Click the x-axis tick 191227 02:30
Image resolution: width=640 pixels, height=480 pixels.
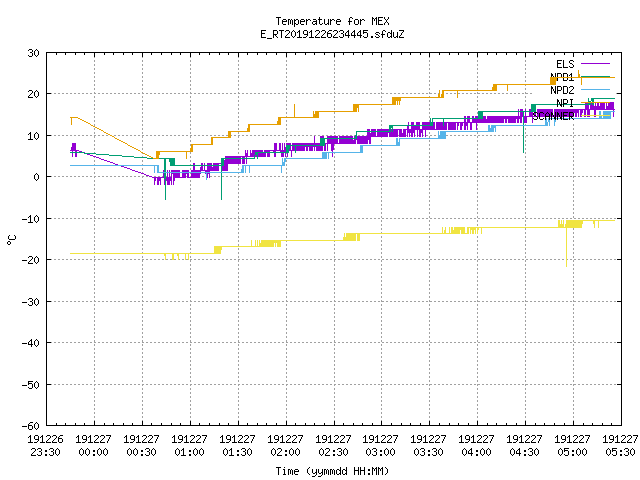333,446
